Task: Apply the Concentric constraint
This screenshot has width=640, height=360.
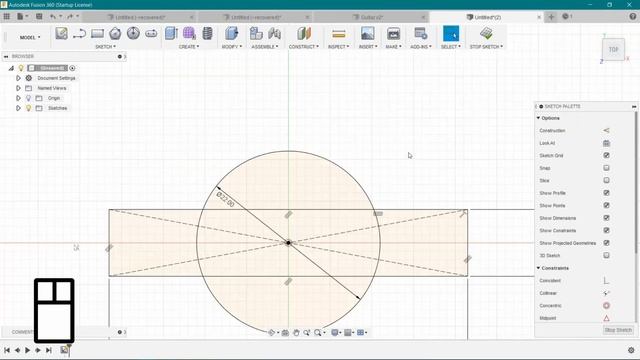Action: tap(606, 306)
